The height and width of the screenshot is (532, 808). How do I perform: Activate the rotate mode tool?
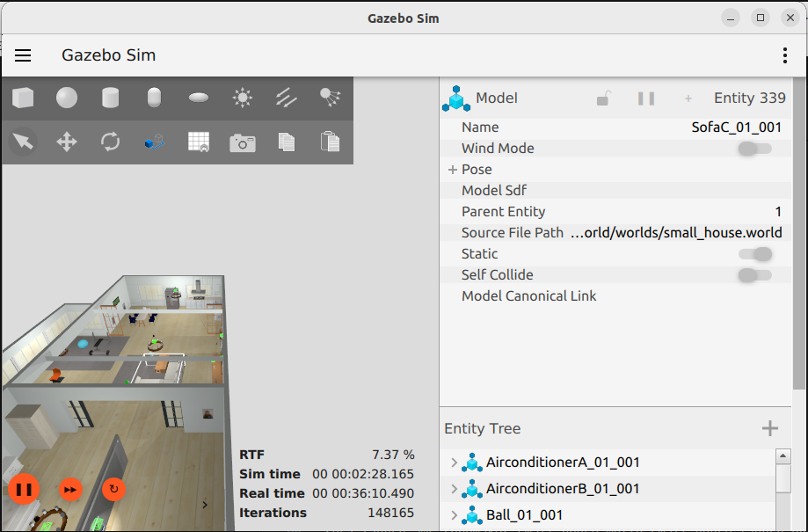[x=111, y=142]
